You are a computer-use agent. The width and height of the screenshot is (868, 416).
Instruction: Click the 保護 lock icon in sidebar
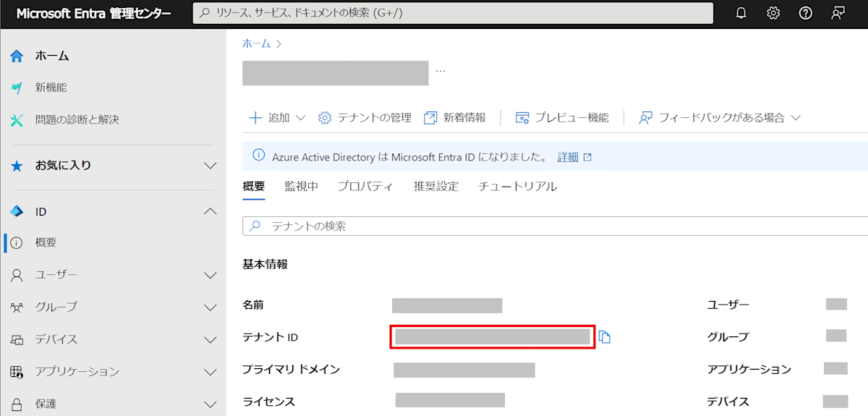[17, 404]
